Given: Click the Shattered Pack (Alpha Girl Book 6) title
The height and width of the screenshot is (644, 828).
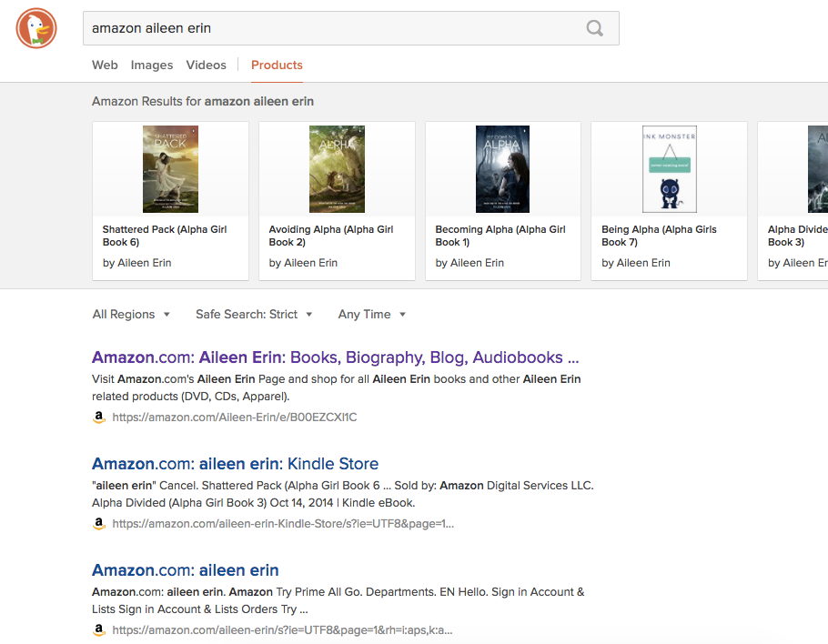Looking at the screenshot, I should (x=164, y=236).
